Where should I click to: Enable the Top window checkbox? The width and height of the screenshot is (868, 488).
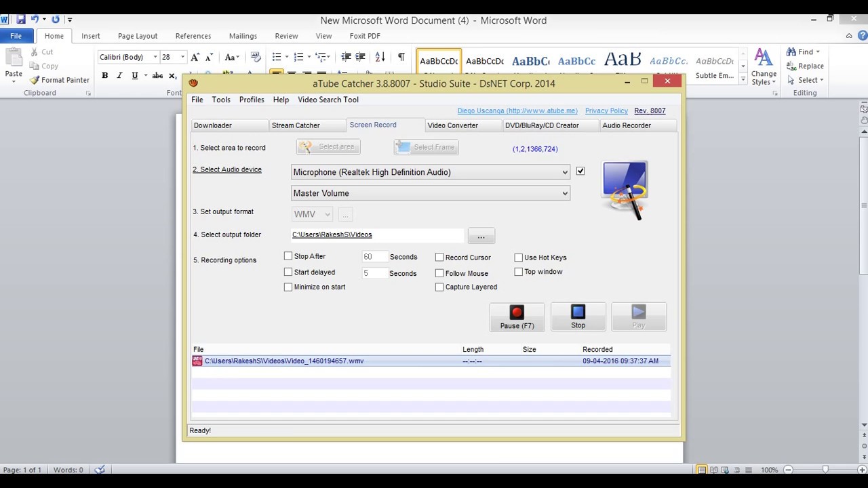pos(519,272)
